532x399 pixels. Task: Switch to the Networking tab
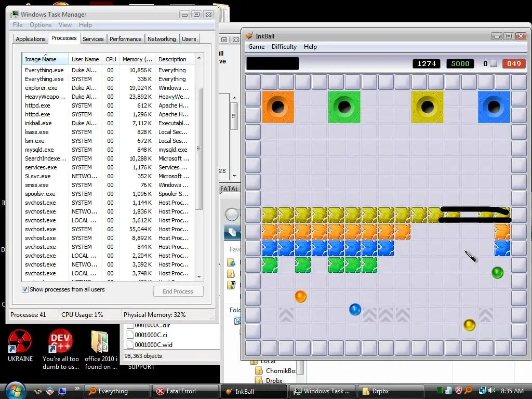point(162,39)
